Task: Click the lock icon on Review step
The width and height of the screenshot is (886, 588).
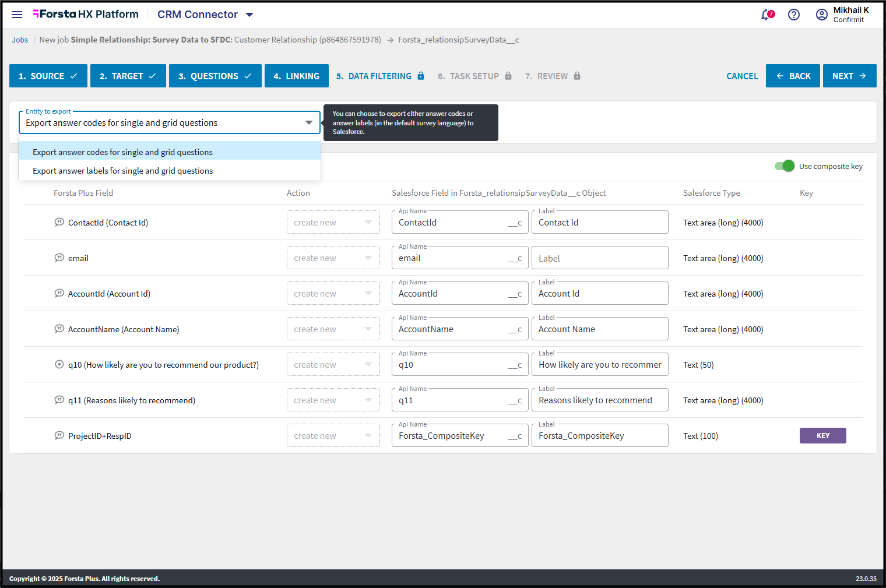Action: (577, 76)
